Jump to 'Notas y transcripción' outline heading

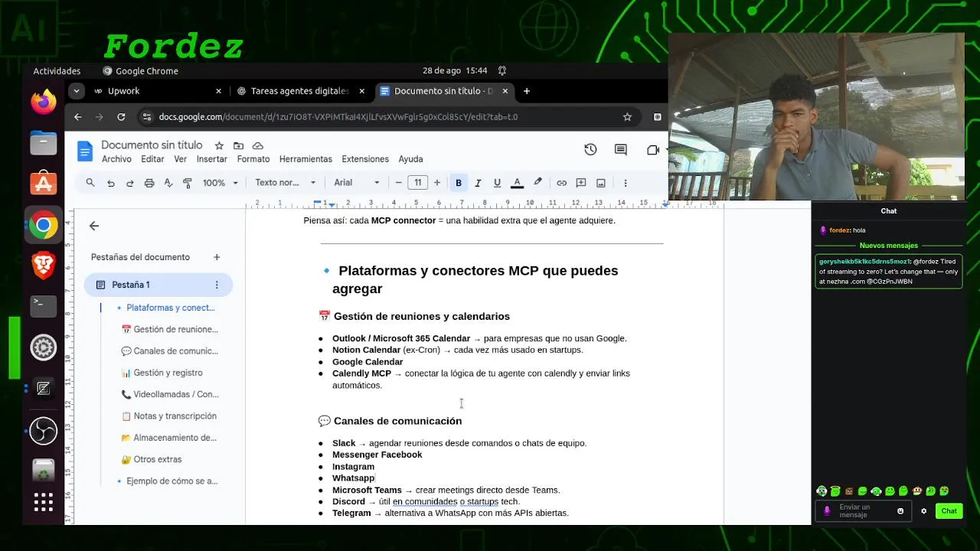169,416
